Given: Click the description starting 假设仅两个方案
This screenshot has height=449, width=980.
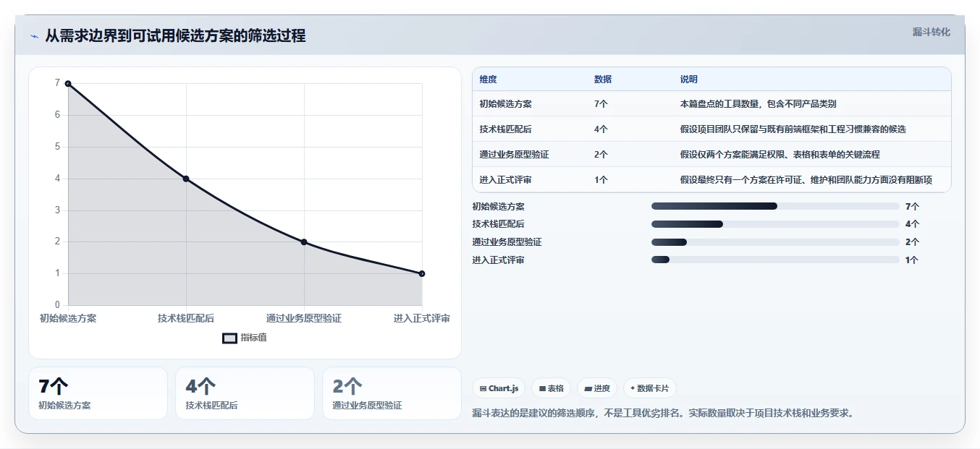Looking at the screenshot, I should (x=780, y=155).
